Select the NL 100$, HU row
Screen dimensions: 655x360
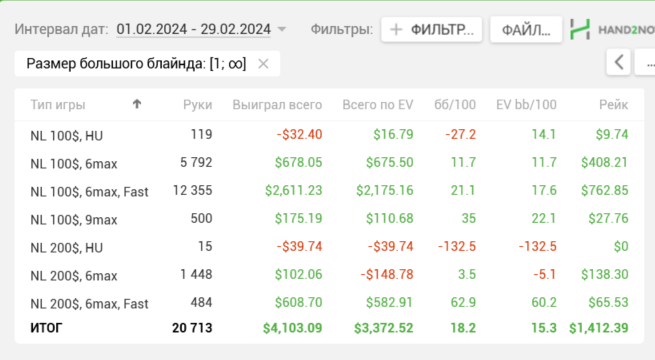click(329, 135)
